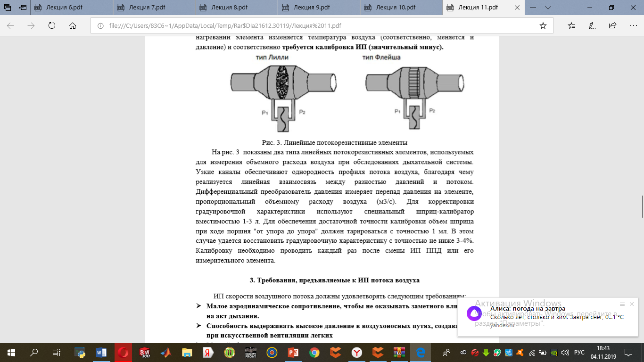Click the Флейша type element figure
The width and height of the screenshot is (644, 362).
point(416,97)
